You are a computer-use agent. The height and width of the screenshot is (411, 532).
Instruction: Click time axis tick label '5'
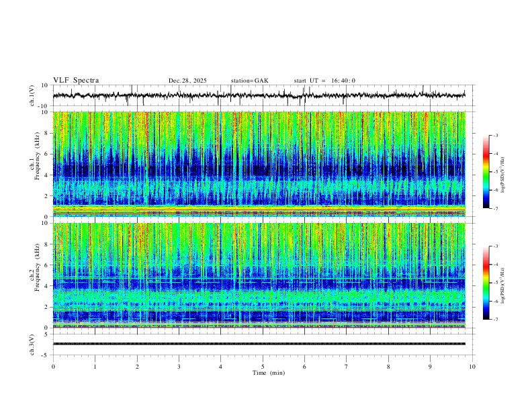[x=263, y=367]
